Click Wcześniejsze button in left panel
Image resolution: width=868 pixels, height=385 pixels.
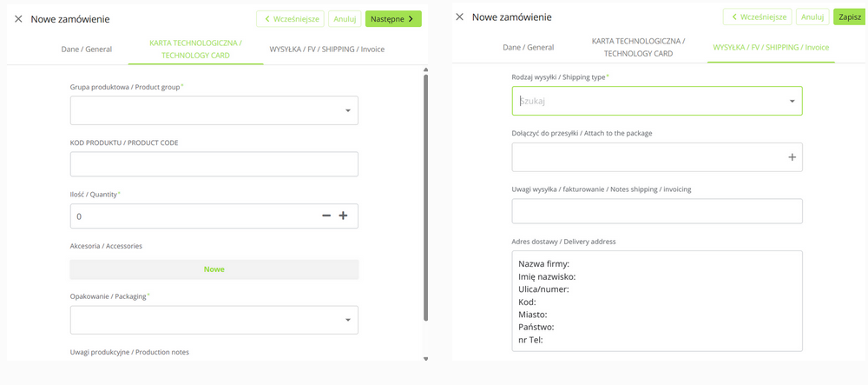291,19
